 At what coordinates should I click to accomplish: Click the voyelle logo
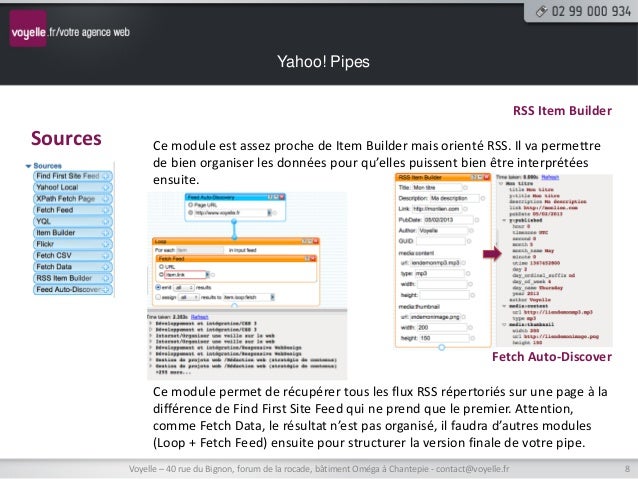(x=28, y=29)
